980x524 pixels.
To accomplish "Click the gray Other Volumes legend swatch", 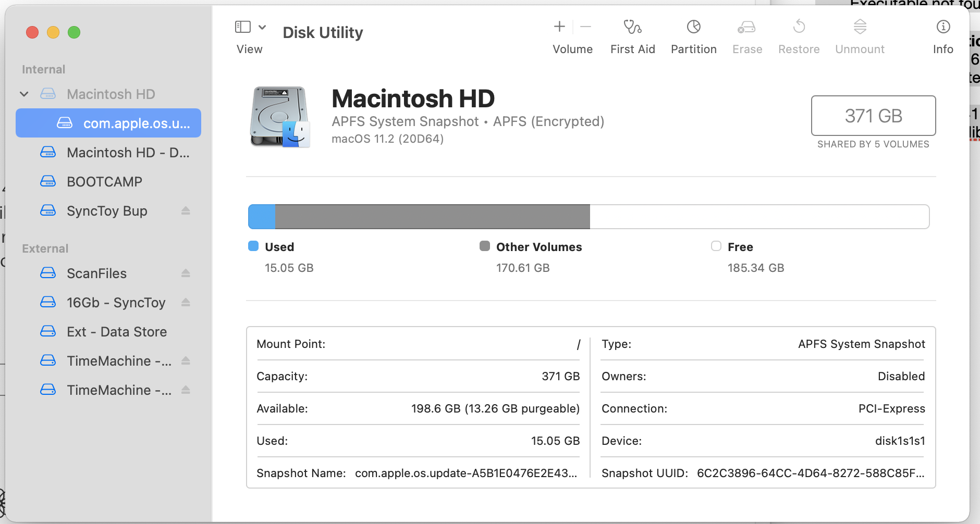I will (x=485, y=246).
